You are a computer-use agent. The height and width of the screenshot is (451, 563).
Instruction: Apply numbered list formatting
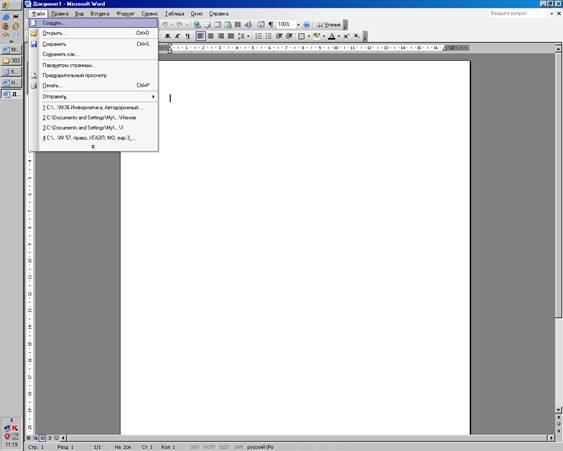click(x=259, y=36)
